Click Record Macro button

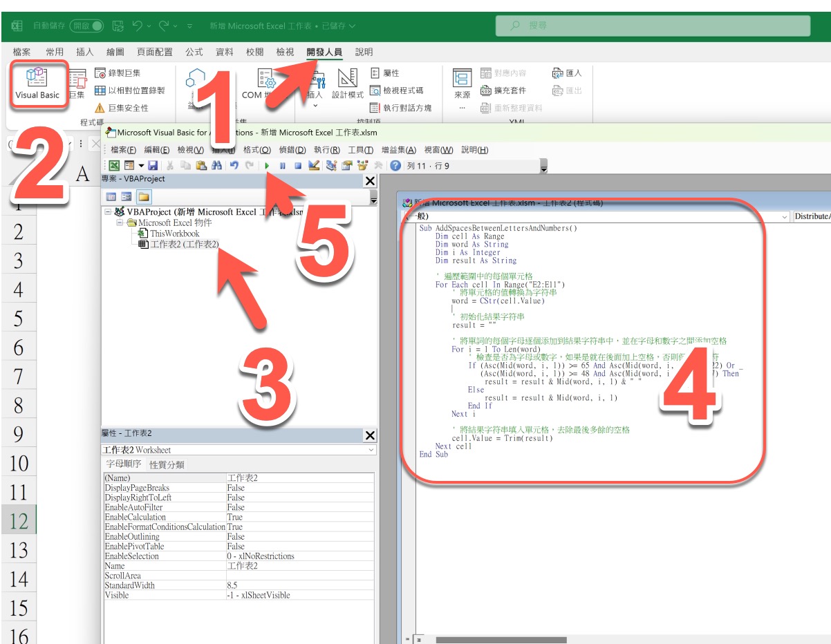[118, 73]
